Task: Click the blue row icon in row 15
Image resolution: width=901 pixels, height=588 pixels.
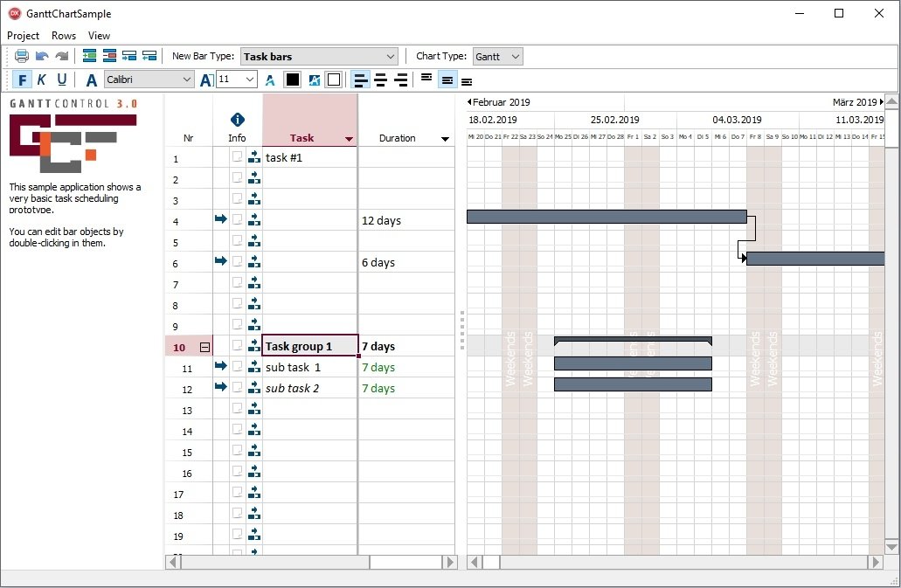Action: point(254,451)
